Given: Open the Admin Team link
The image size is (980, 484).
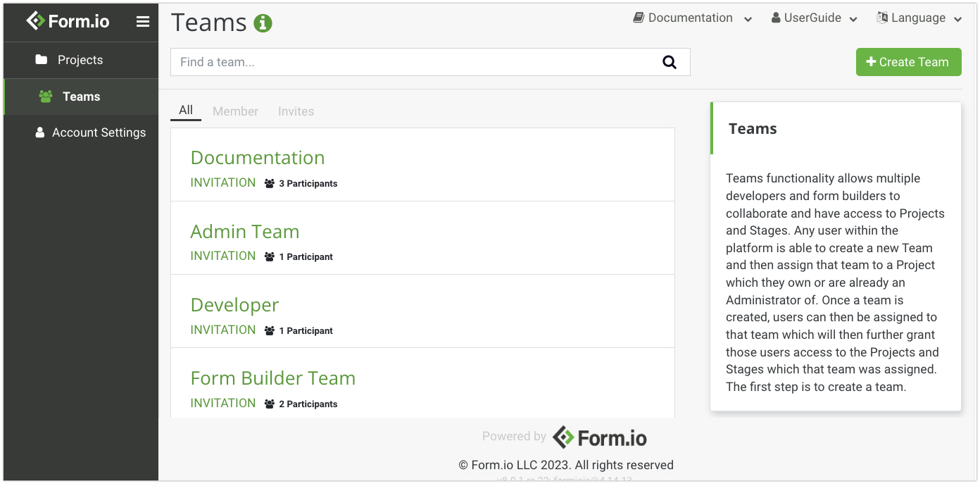Looking at the screenshot, I should [245, 231].
